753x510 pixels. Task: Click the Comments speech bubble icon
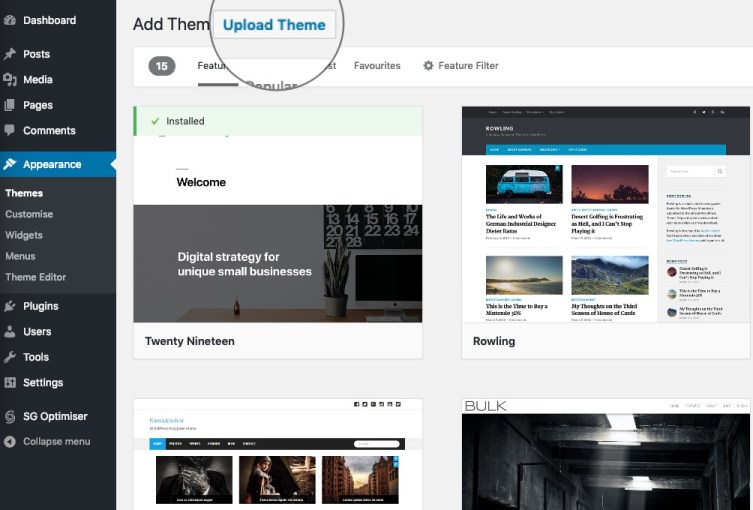pyautogui.click(x=9, y=131)
